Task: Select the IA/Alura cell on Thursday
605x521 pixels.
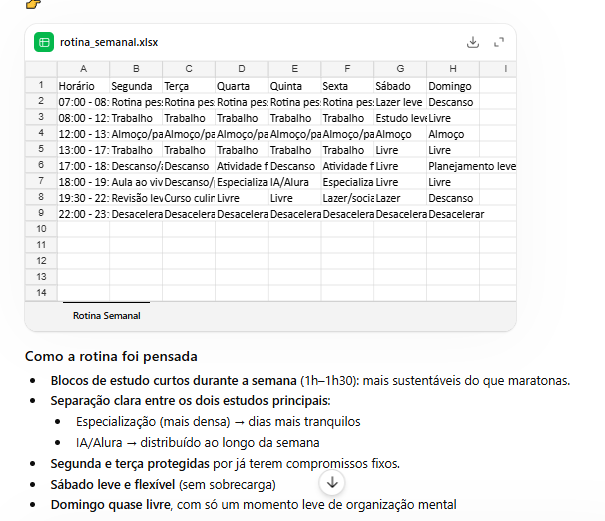Action: [x=294, y=182]
